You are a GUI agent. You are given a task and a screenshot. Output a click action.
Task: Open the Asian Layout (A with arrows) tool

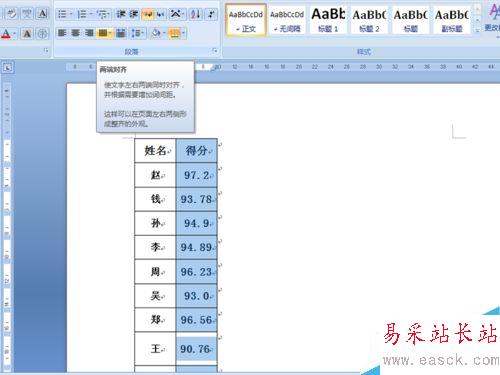(175, 14)
